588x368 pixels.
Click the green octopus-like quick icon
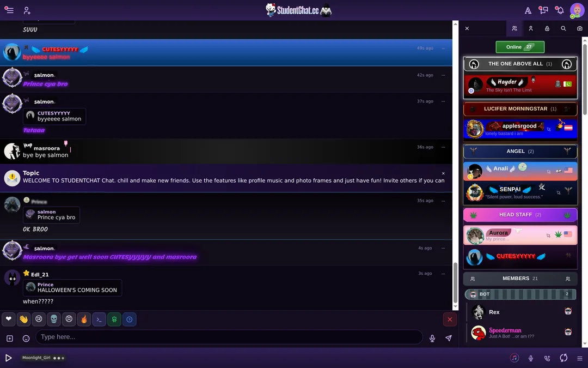(114, 319)
